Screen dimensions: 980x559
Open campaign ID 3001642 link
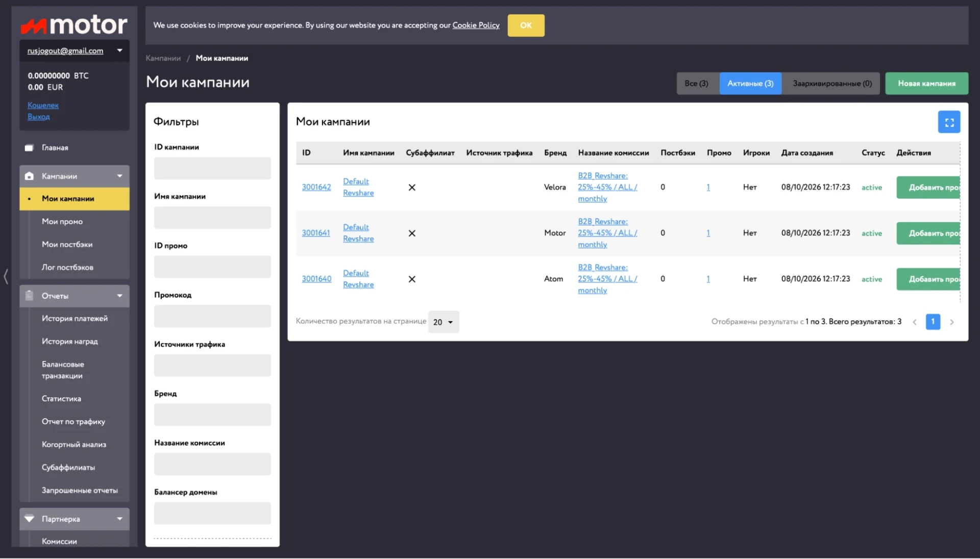[316, 187]
